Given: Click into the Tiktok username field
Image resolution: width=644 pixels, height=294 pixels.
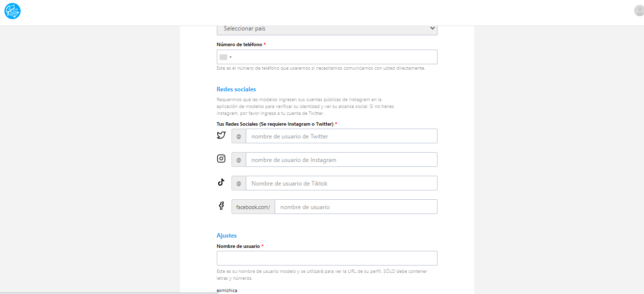Looking at the screenshot, I should click(341, 184).
